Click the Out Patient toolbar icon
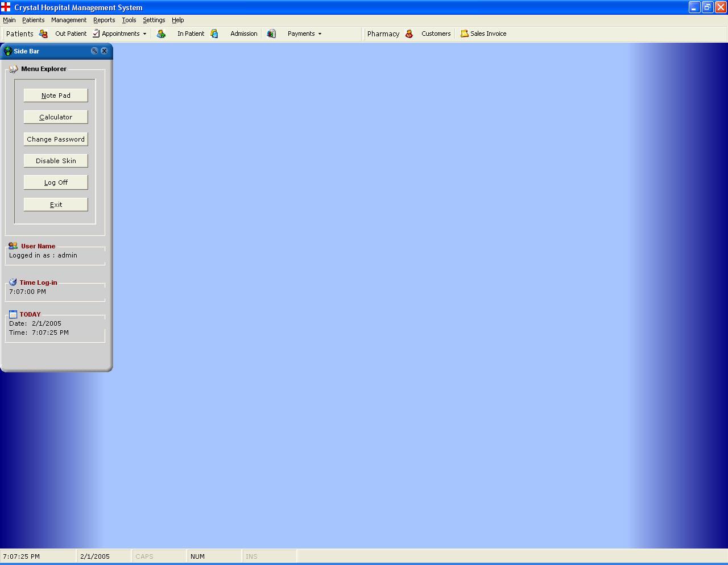The width and height of the screenshot is (728, 565). [x=43, y=34]
